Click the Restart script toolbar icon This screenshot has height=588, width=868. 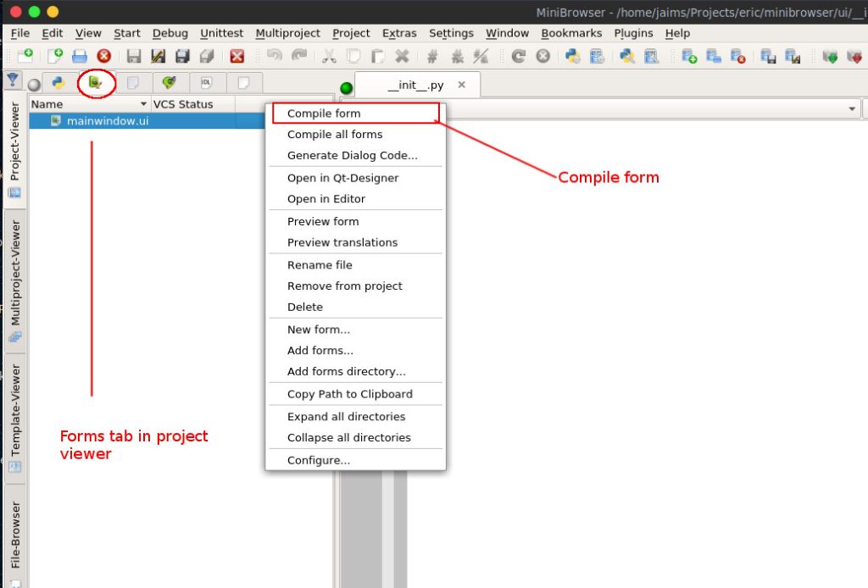click(x=519, y=57)
